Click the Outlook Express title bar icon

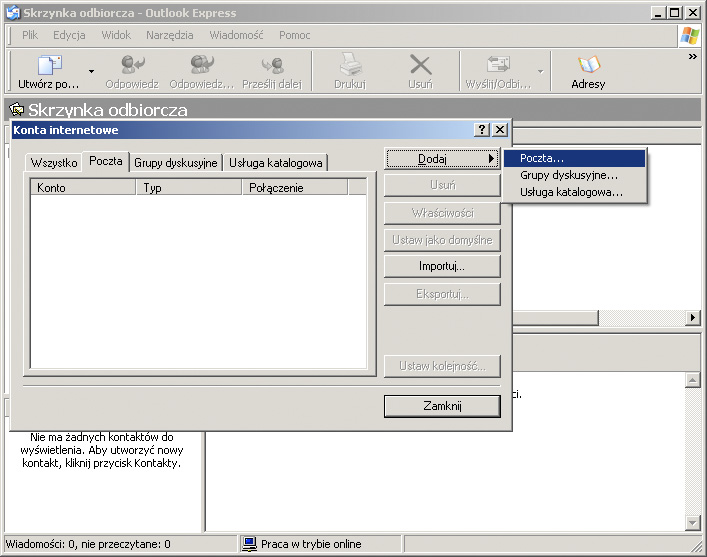tap(13, 13)
